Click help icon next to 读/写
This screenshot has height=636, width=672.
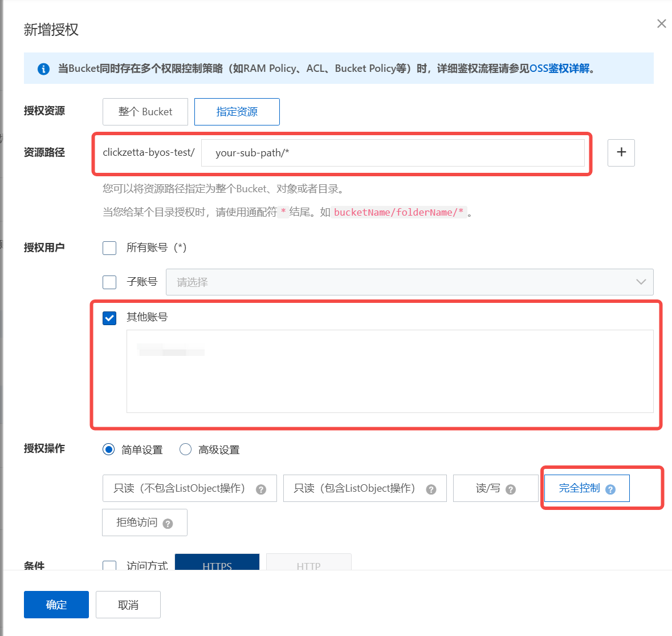click(x=511, y=489)
